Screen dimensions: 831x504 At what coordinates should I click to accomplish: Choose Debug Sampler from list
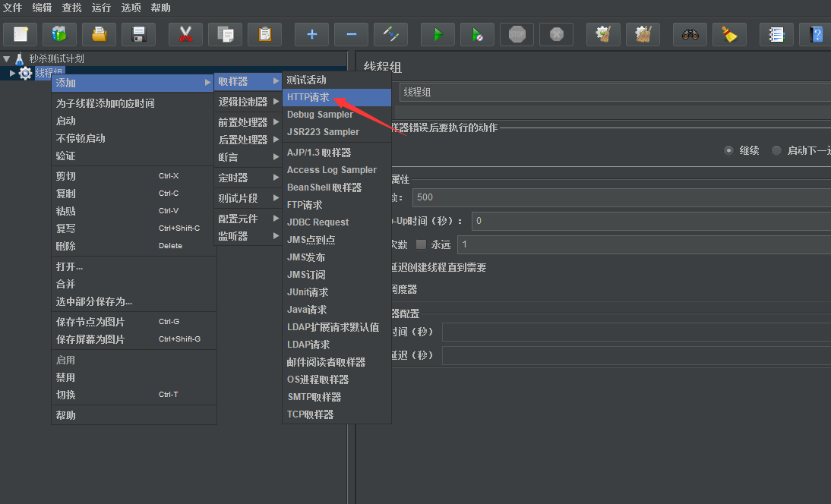click(337, 115)
